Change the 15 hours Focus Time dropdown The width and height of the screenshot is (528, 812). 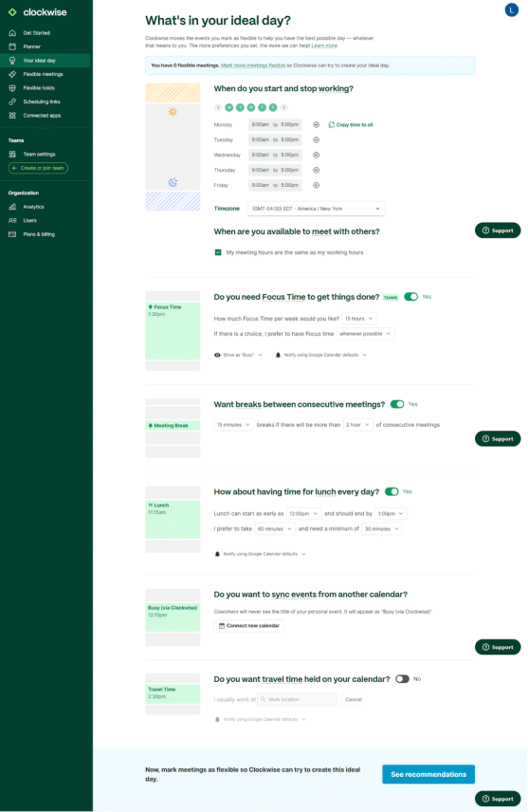[x=359, y=319]
